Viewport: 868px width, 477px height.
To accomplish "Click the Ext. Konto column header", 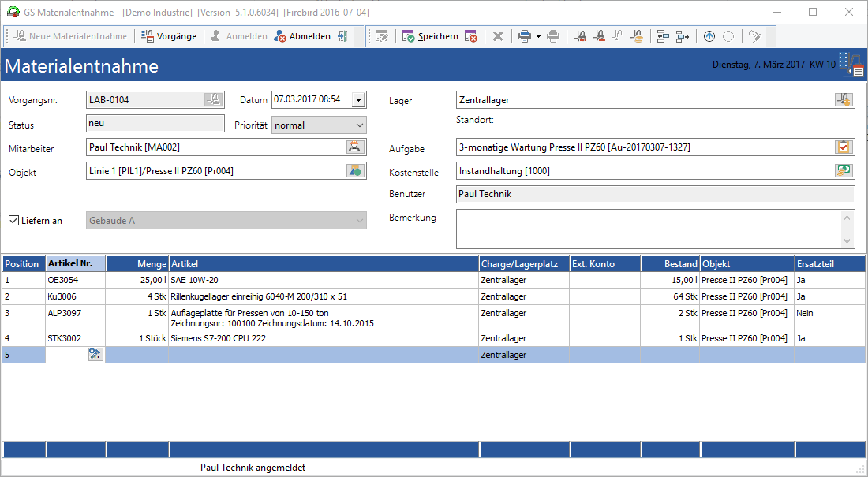I will pos(605,264).
